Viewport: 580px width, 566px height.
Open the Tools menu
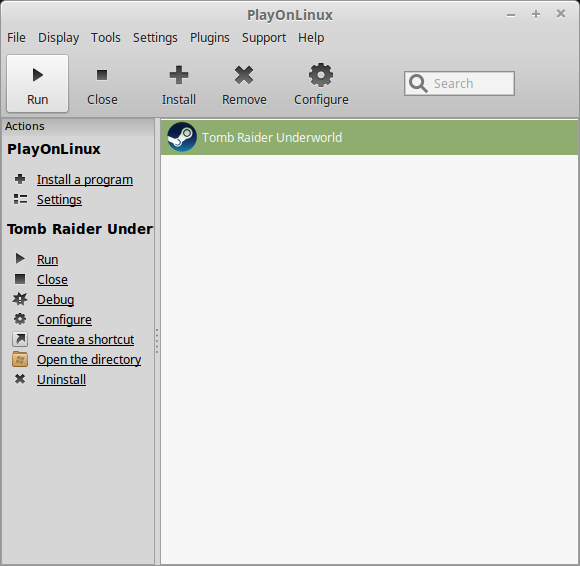106,38
